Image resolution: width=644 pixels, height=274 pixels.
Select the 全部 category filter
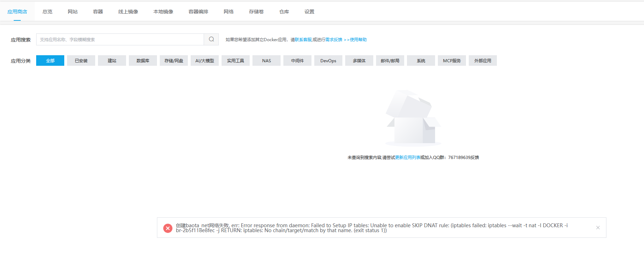pos(50,60)
